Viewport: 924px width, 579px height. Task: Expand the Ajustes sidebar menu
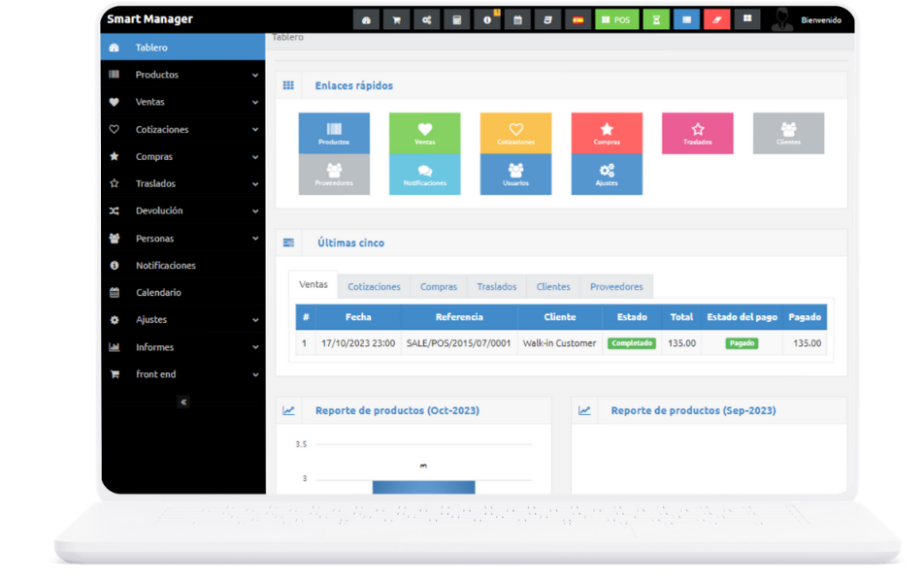182,320
